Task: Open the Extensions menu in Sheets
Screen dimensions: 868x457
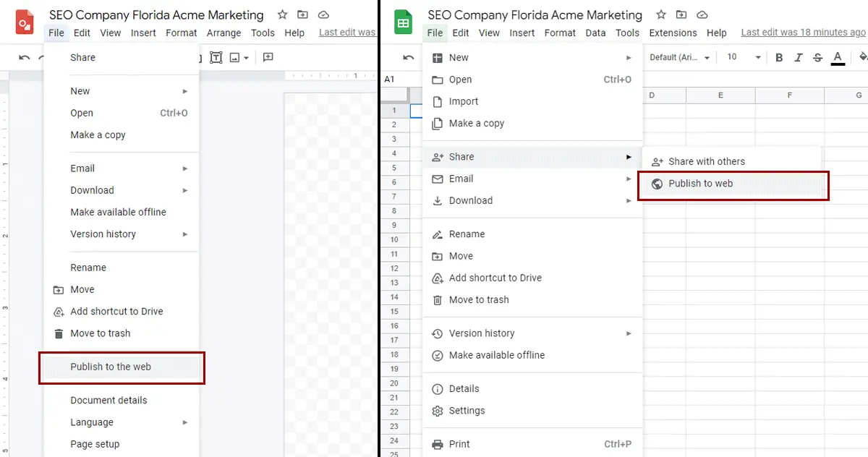Action: click(673, 33)
